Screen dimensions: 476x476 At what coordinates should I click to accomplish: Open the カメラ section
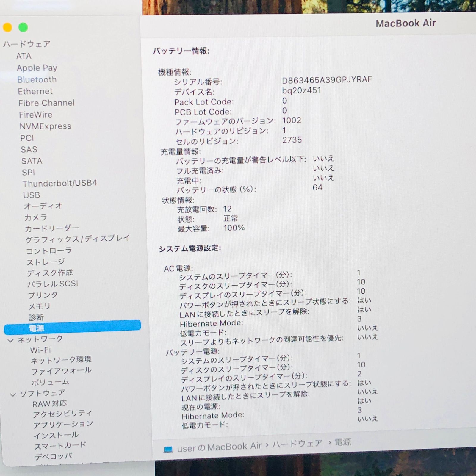coord(36,217)
